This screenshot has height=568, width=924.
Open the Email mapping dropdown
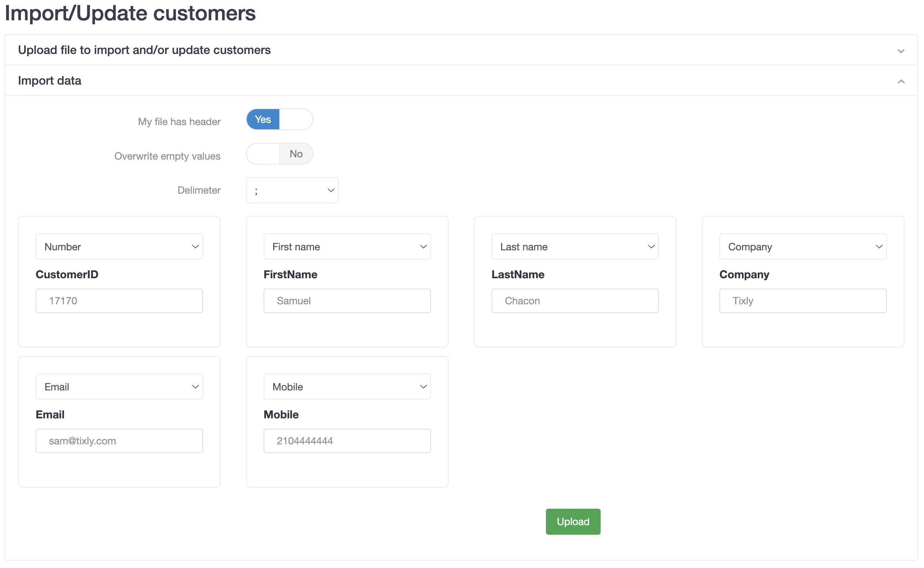pyautogui.click(x=119, y=387)
